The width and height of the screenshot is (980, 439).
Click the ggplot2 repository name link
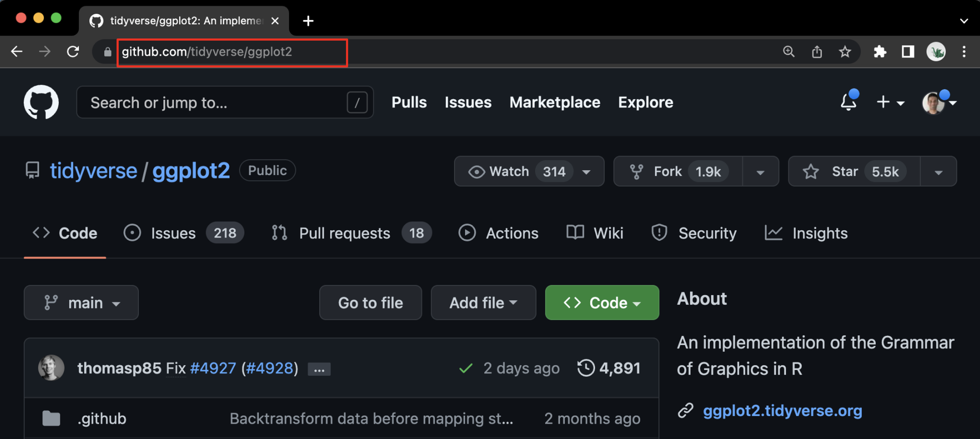[x=191, y=170]
